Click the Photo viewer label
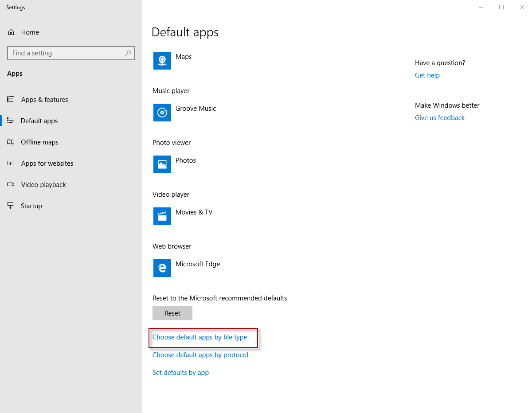Image resolution: width=532 pixels, height=413 pixels. [172, 143]
